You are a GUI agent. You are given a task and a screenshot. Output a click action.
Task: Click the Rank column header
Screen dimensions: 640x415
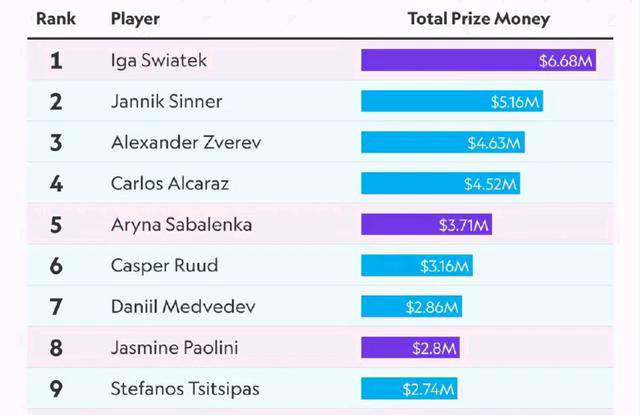tap(56, 19)
